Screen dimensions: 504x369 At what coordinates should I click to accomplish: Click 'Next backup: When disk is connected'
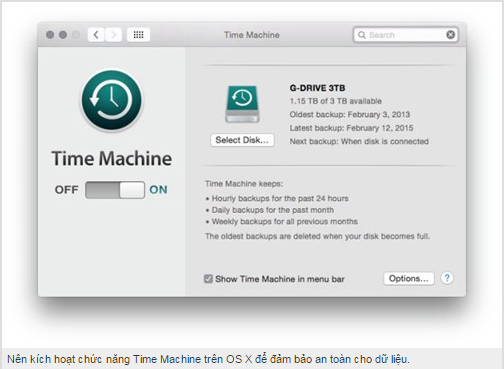pos(359,141)
